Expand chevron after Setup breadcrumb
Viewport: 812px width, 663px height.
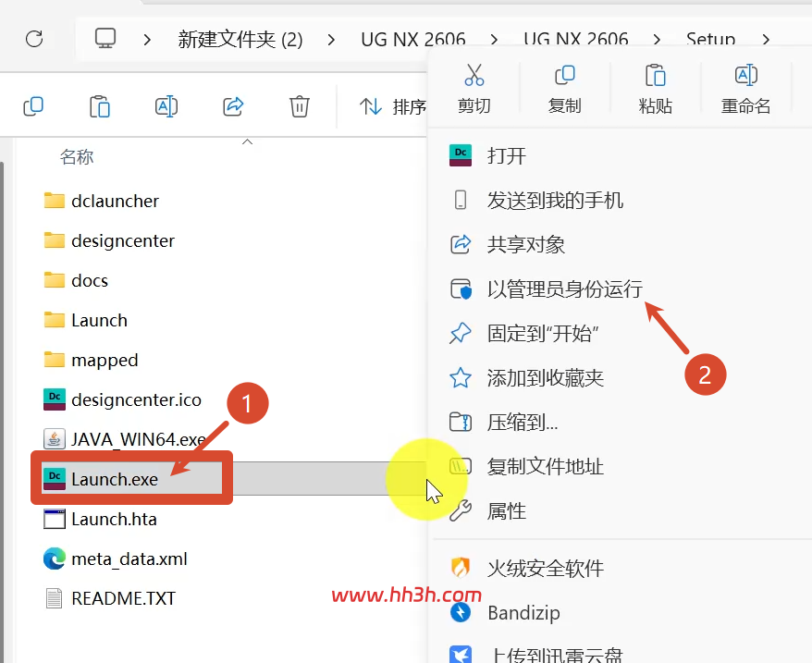[766, 40]
